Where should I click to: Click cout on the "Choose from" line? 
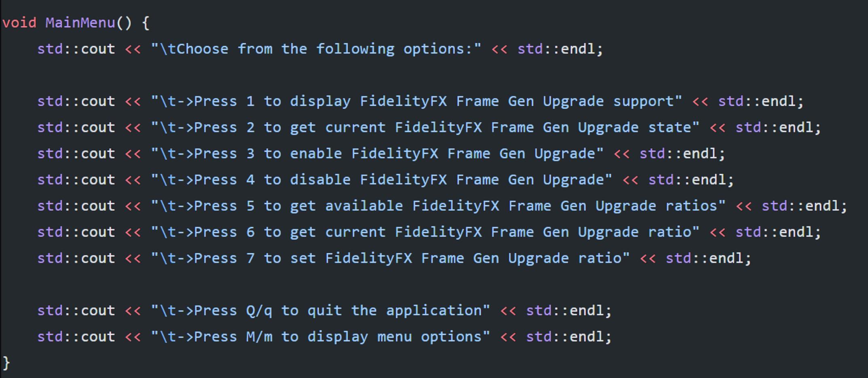(98, 49)
